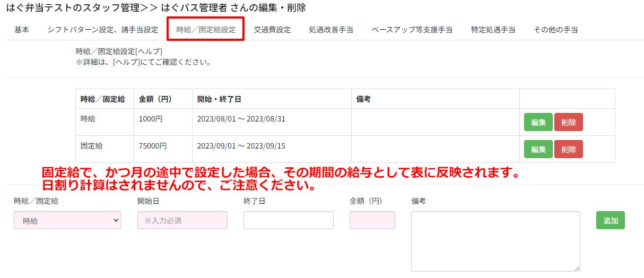
Task: Click the 金額（円） input box
Action: pyautogui.click(x=372, y=220)
